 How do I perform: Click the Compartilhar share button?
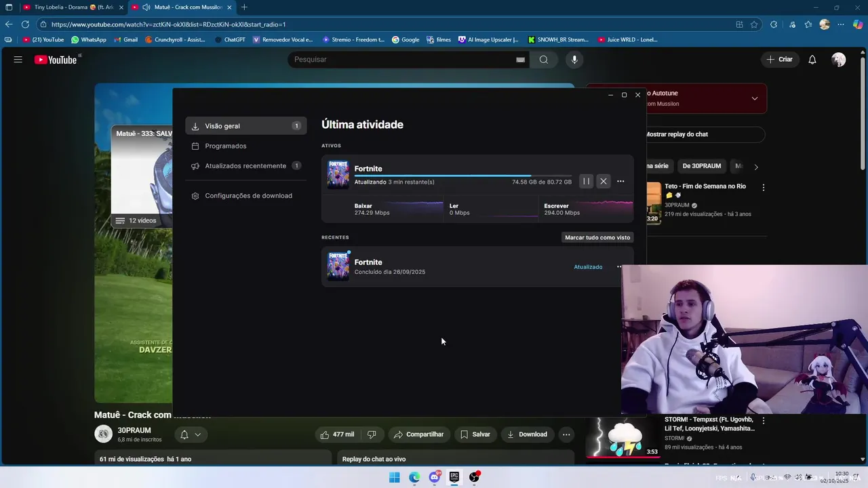coord(418,434)
